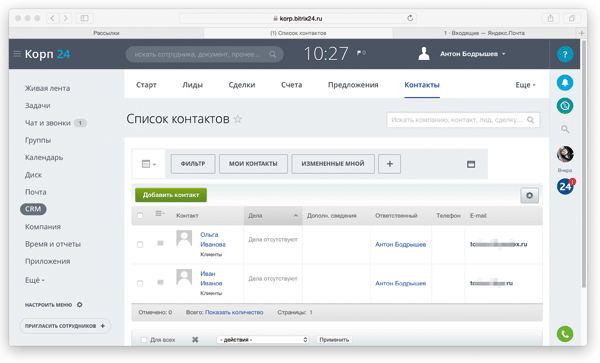
Task: Open the row actions menu for Иван Иванов
Action: (x=160, y=282)
